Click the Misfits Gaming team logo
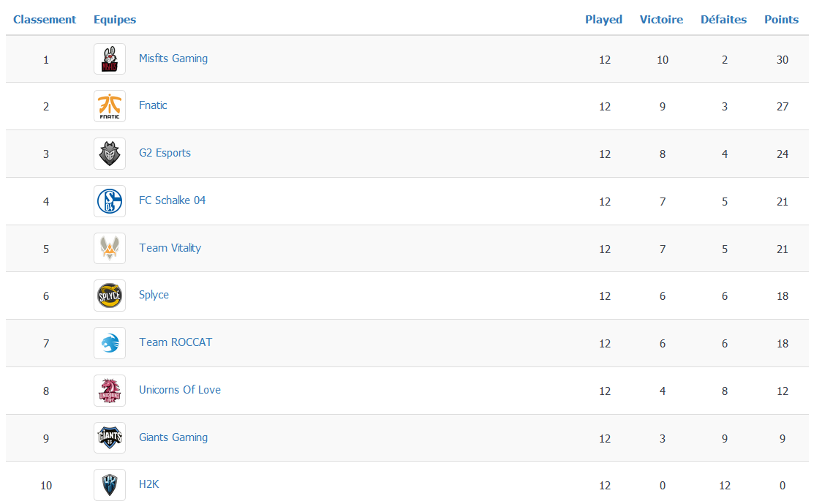 click(x=110, y=59)
